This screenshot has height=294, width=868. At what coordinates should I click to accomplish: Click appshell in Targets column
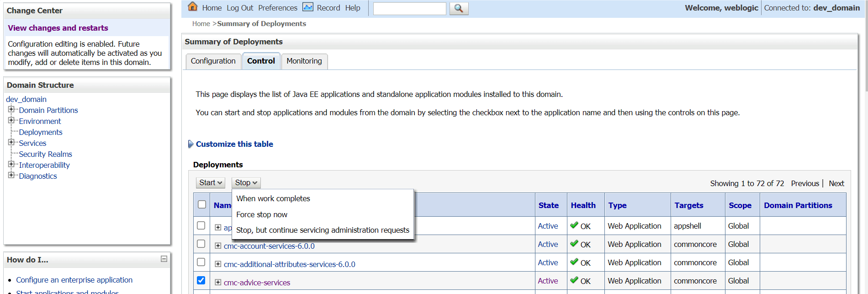click(687, 226)
